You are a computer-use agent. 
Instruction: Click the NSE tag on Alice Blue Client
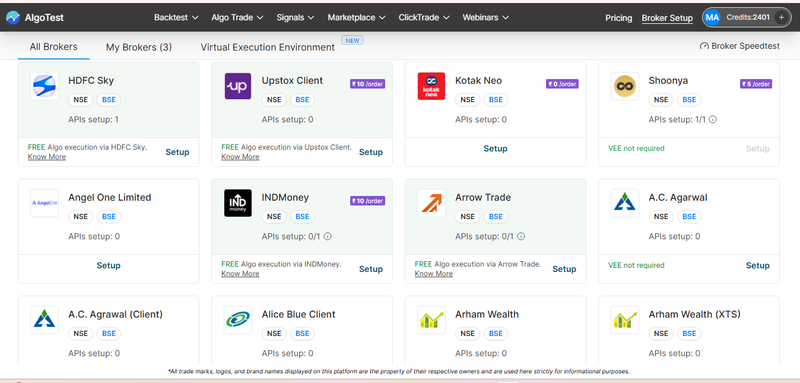pos(274,334)
